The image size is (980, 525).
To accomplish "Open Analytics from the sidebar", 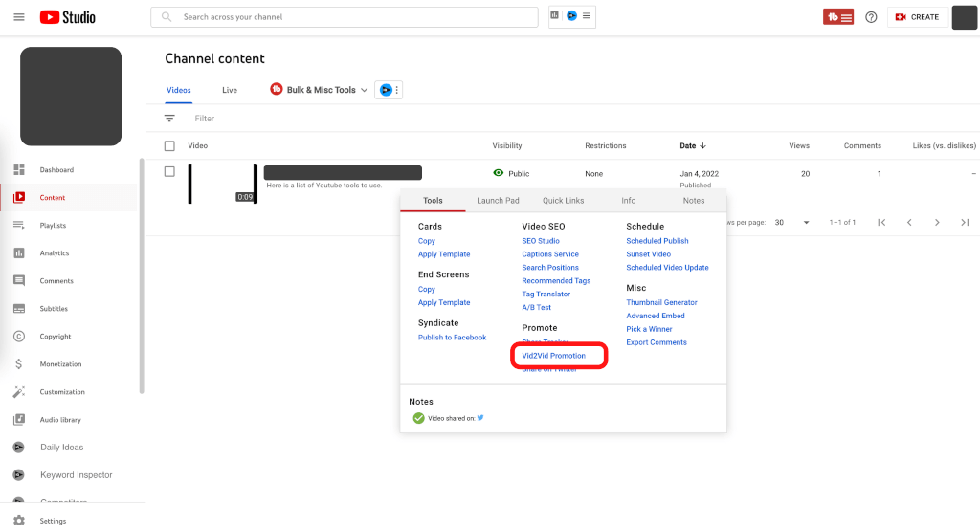I will coord(56,253).
